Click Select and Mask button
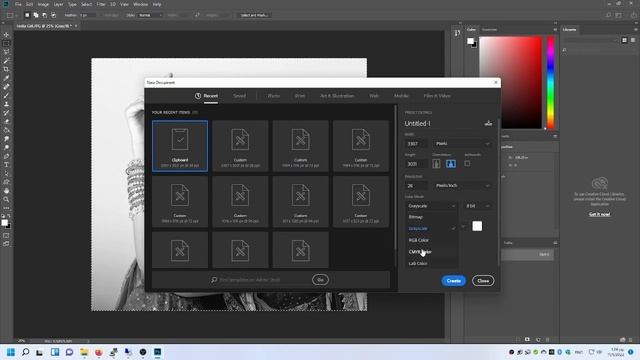Viewport: 640px width, 360px height. (254, 15)
